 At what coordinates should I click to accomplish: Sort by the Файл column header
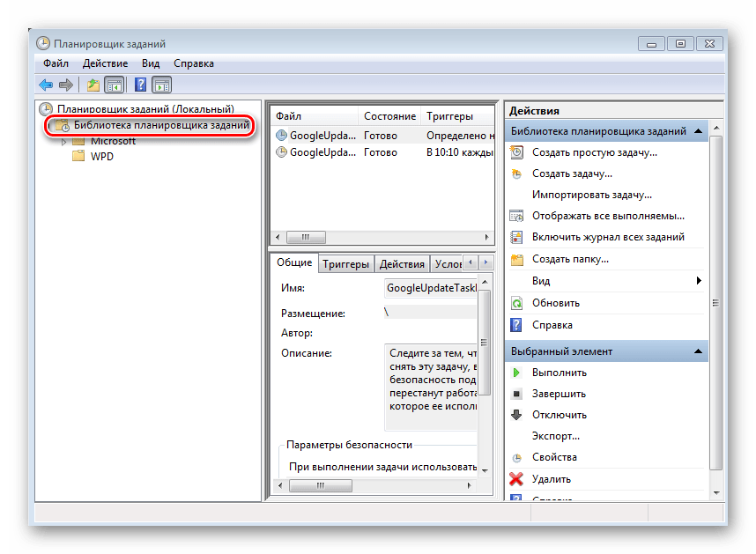pos(315,116)
